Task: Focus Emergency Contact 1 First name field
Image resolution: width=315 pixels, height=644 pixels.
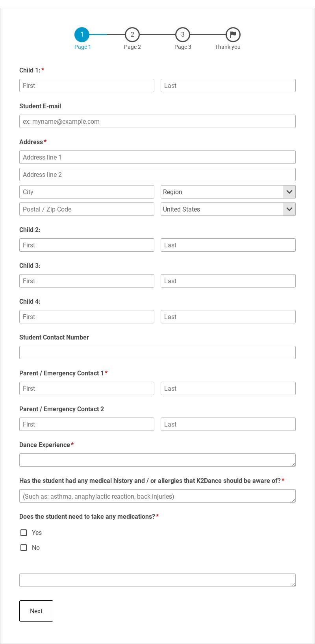Action: click(x=87, y=388)
